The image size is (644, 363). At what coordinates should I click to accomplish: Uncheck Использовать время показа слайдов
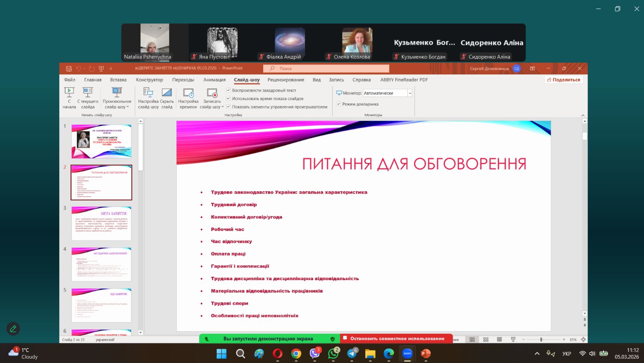coord(228,99)
